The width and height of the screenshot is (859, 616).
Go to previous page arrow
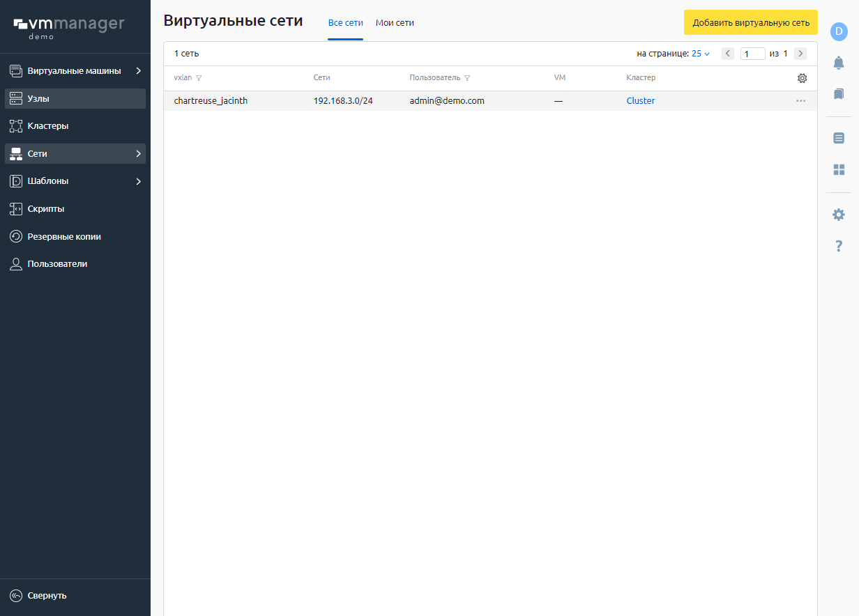728,54
